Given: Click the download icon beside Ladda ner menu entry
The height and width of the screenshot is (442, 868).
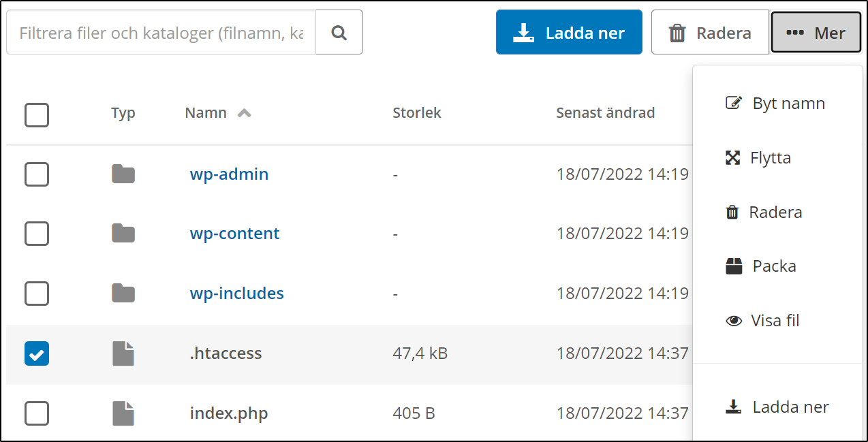Looking at the screenshot, I should pos(734,407).
